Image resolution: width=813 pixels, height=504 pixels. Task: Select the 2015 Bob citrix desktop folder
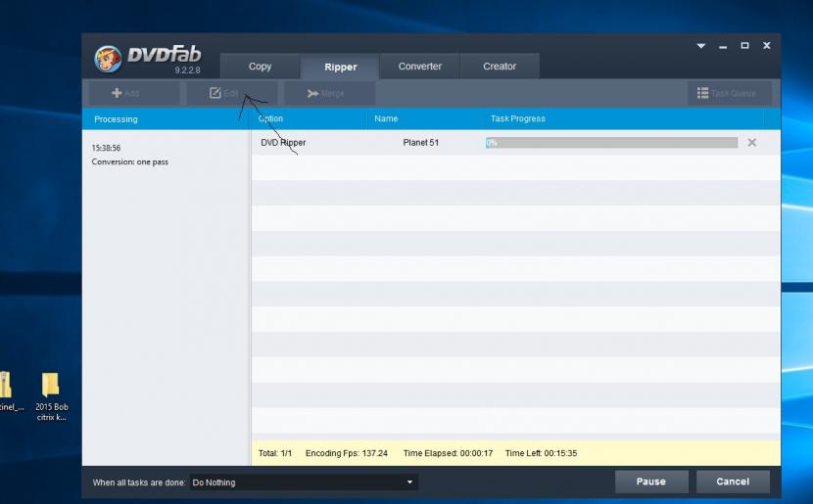coord(51,396)
